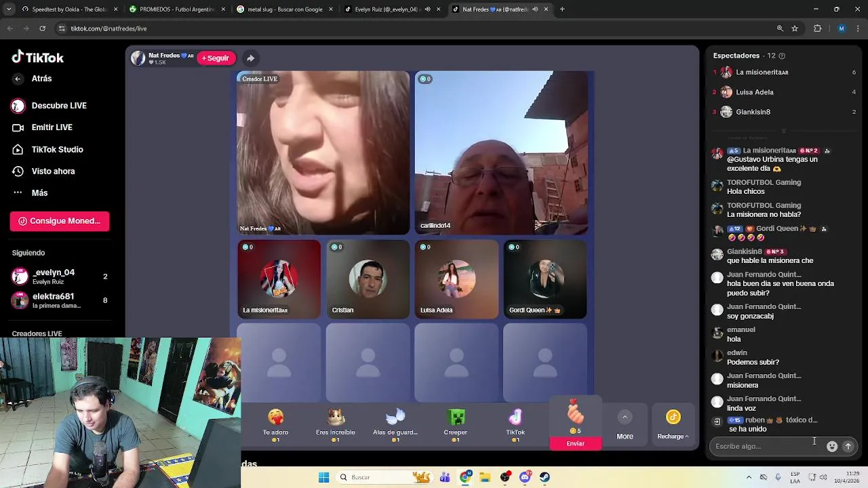
Task: Select the Alas de guardián gift
Action: pyautogui.click(x=395, y=425)
